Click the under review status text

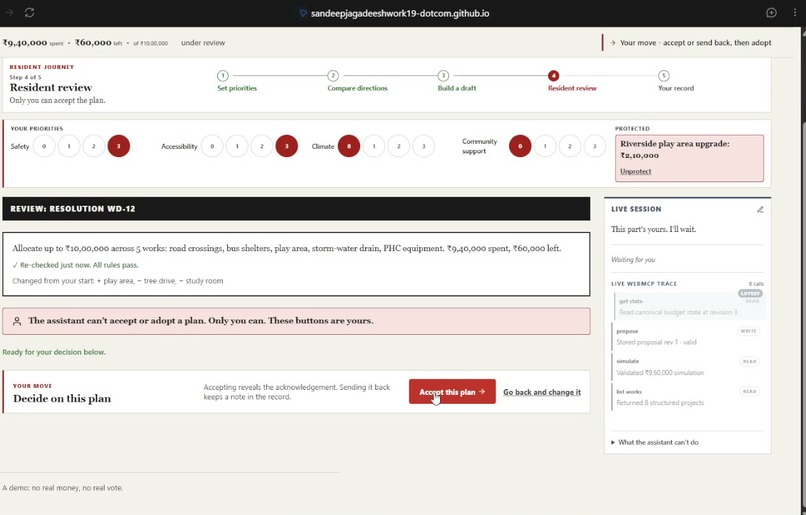pos(203,43)
